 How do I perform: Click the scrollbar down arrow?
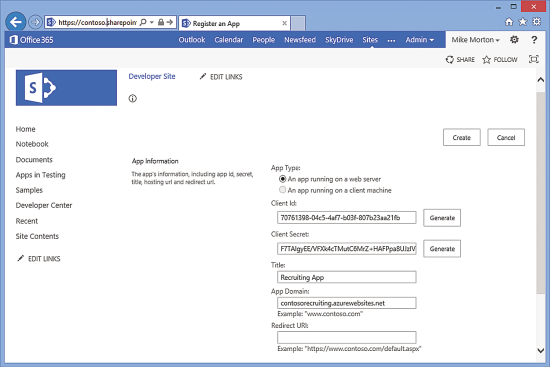click(x=541, y=350)
